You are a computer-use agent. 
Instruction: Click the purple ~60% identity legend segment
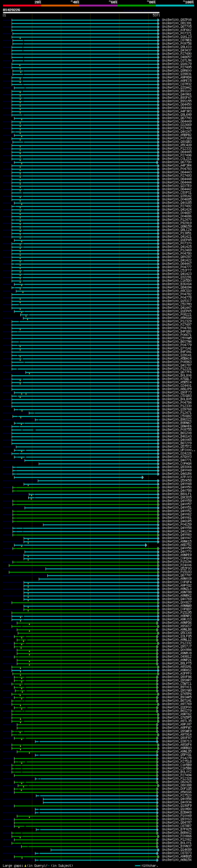(x=99, y=6)
